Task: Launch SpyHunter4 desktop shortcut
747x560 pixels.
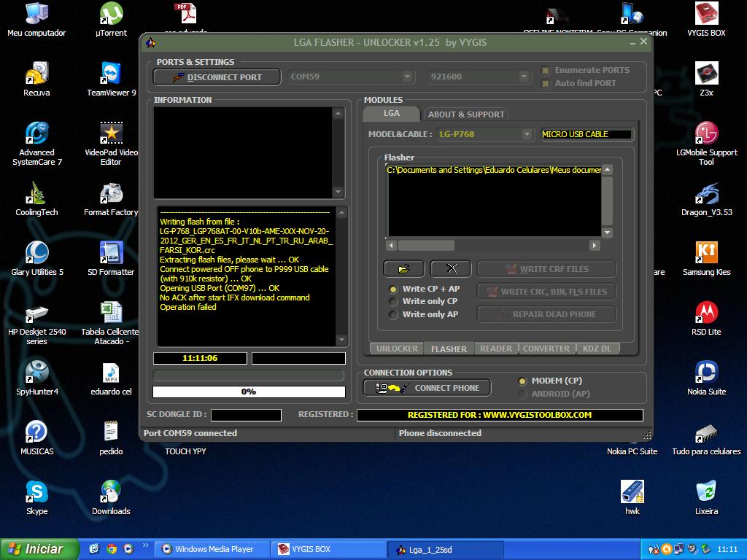Action: pyautogui.click(x=36, y=378)
